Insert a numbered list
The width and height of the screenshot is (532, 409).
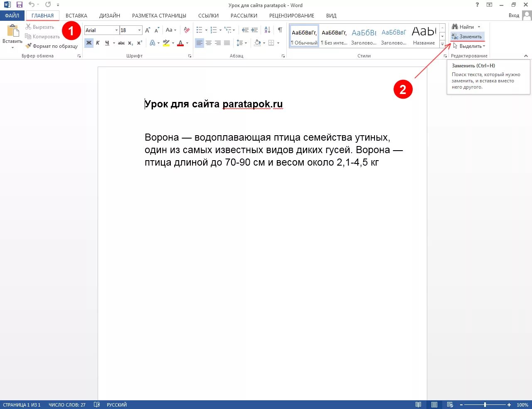(213, 30)
